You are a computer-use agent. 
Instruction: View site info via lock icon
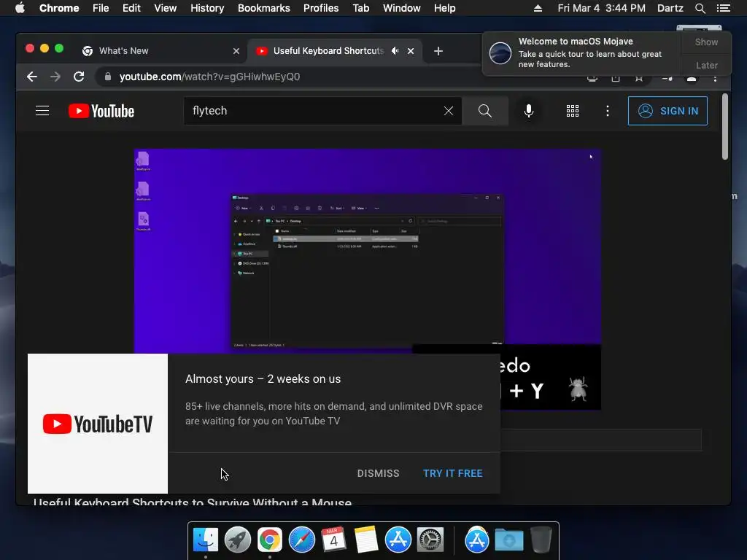pos(108,77)
